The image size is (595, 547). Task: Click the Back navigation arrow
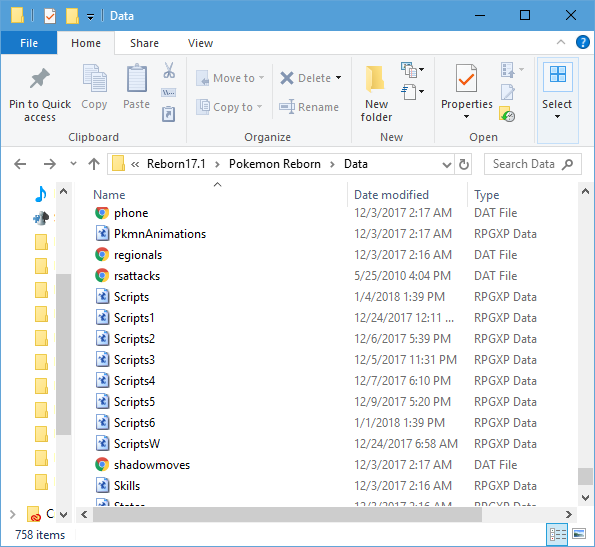point(20,164)
